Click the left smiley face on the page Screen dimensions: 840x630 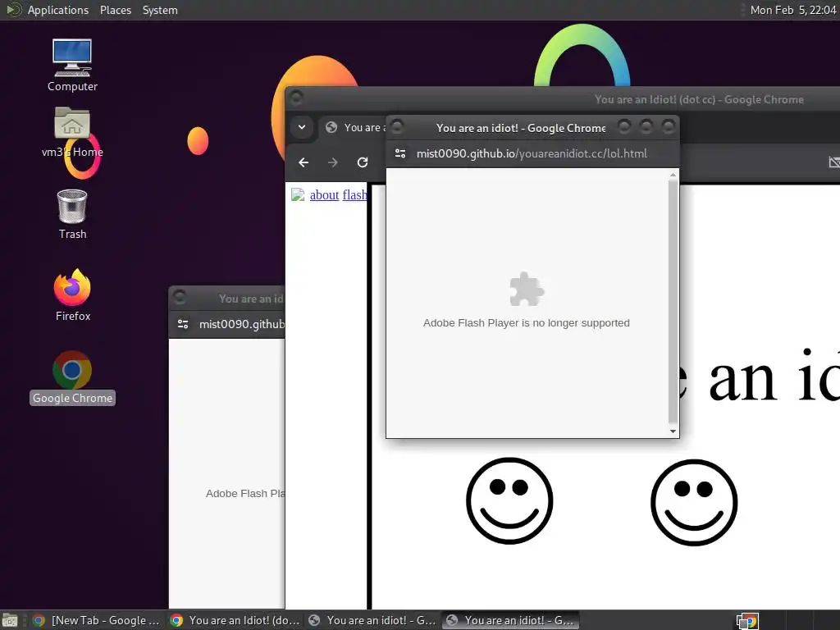(509, 501)
